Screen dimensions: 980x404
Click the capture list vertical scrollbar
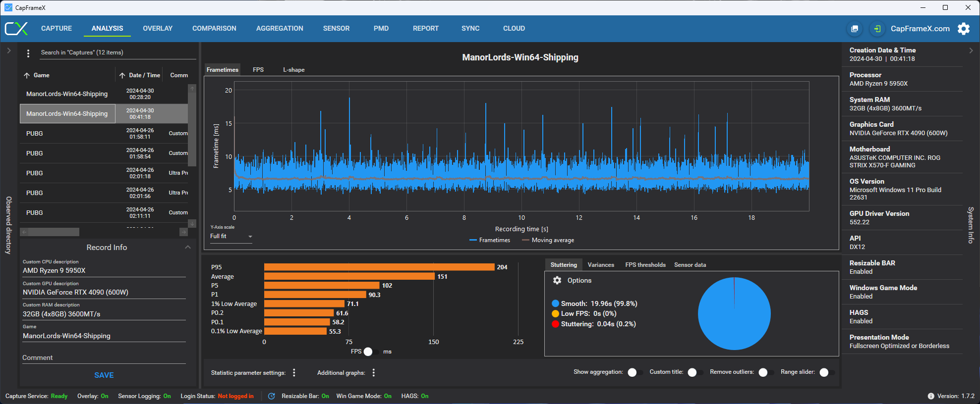point(192,129)
